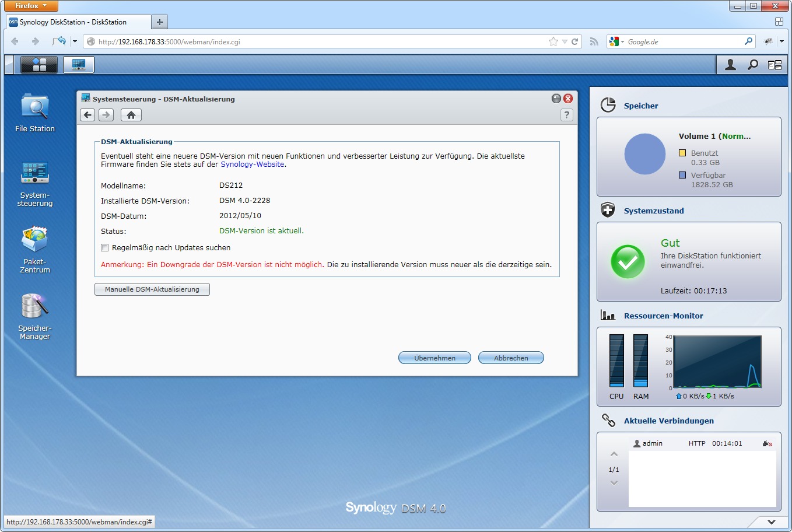Screen dimensions: 792x532
Task: Select Systemsteuerung taskbar window item
Action: tap(79, 65)
